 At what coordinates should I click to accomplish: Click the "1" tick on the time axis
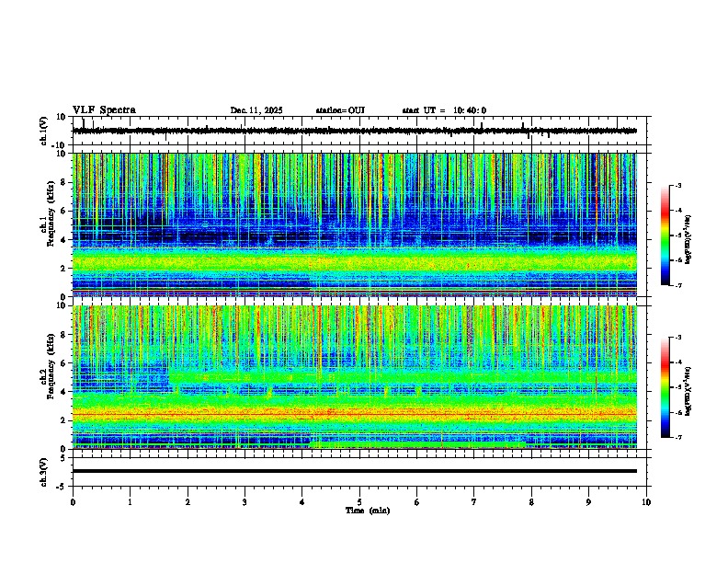[130, 502]
